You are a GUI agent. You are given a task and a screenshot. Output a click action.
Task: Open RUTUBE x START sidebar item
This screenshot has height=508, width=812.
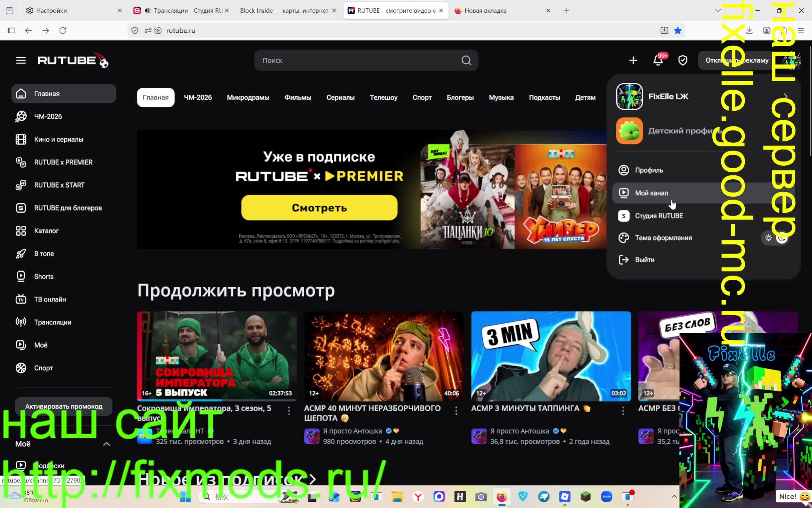[64, 185]
